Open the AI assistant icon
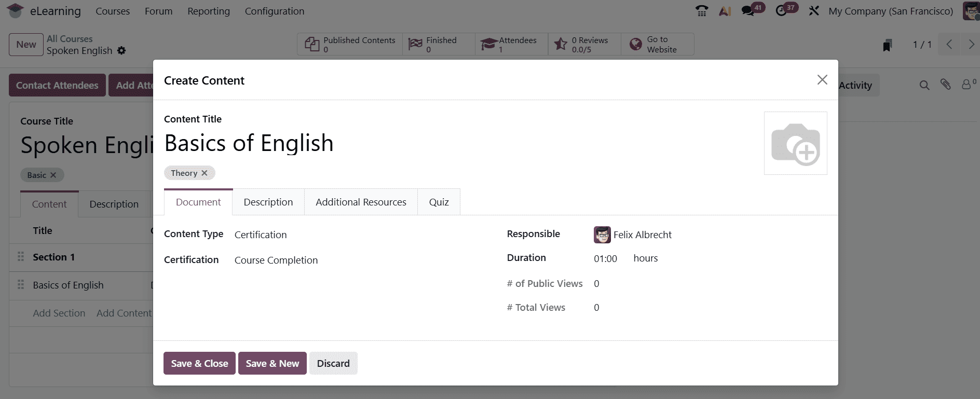The height and width of the screenshot is (399, 980). pos(725,11)
